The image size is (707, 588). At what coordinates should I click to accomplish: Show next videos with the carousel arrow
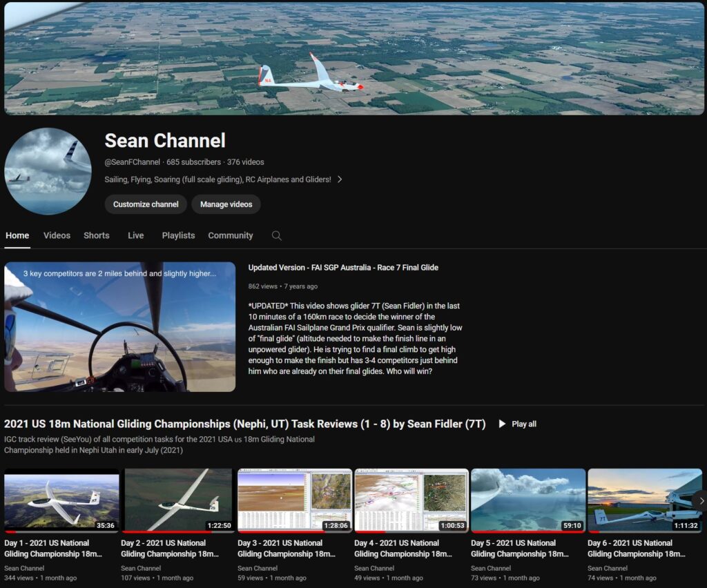pos(701,500)
